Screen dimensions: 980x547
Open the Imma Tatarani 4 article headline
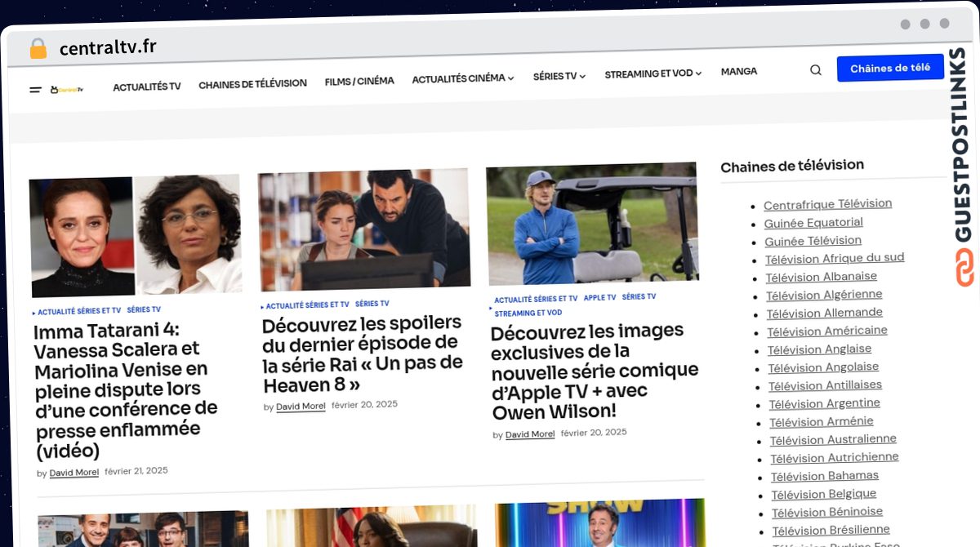click(127, 391)
